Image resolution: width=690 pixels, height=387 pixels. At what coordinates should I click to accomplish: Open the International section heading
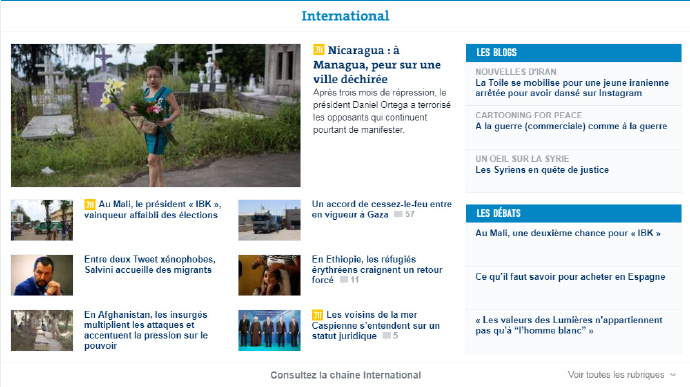[x=345, y=16]
